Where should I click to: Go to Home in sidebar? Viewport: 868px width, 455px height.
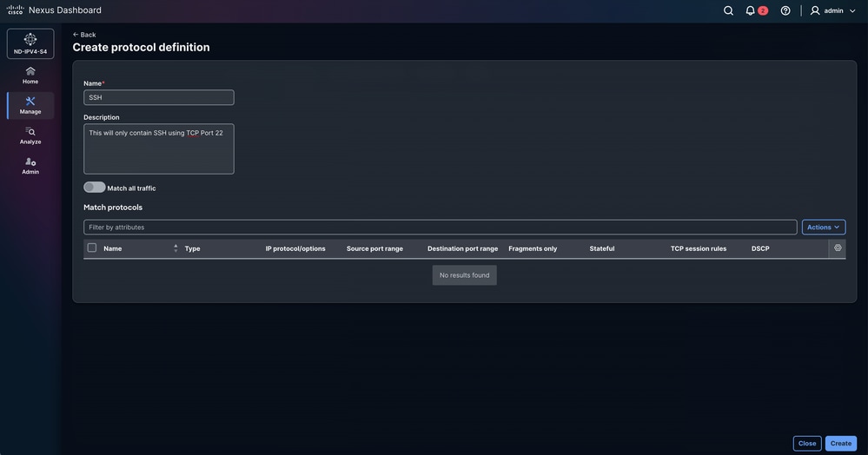point(30,76)
